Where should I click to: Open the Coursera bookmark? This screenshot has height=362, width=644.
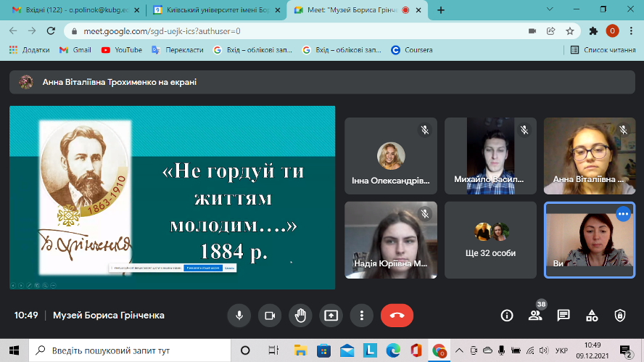pos(412,50)
